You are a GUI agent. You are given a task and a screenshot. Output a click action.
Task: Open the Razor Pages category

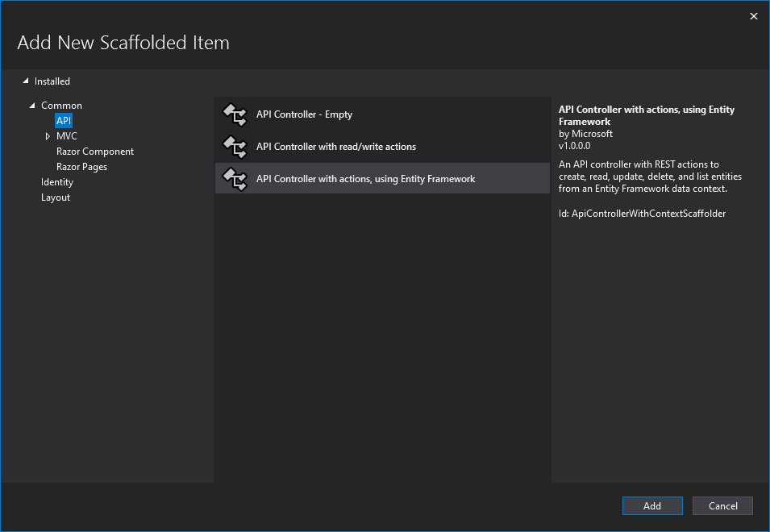point(81,167)
